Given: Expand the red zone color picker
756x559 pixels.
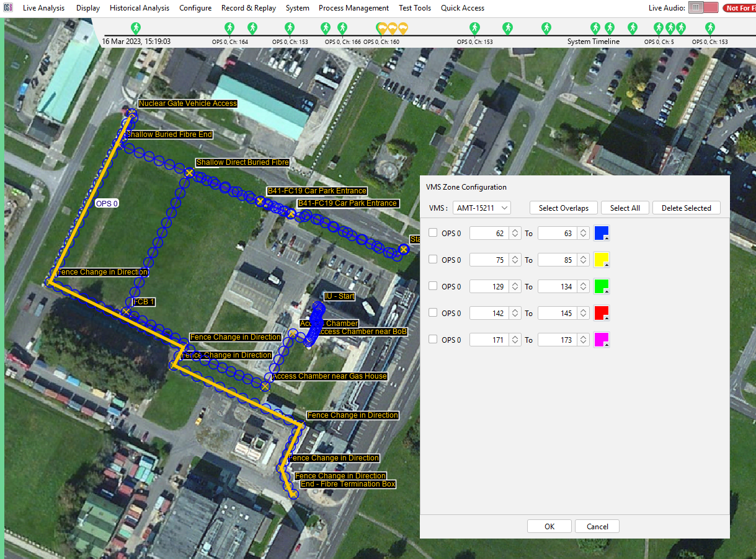Looking at the screenshot, I should tap(607, 317).
